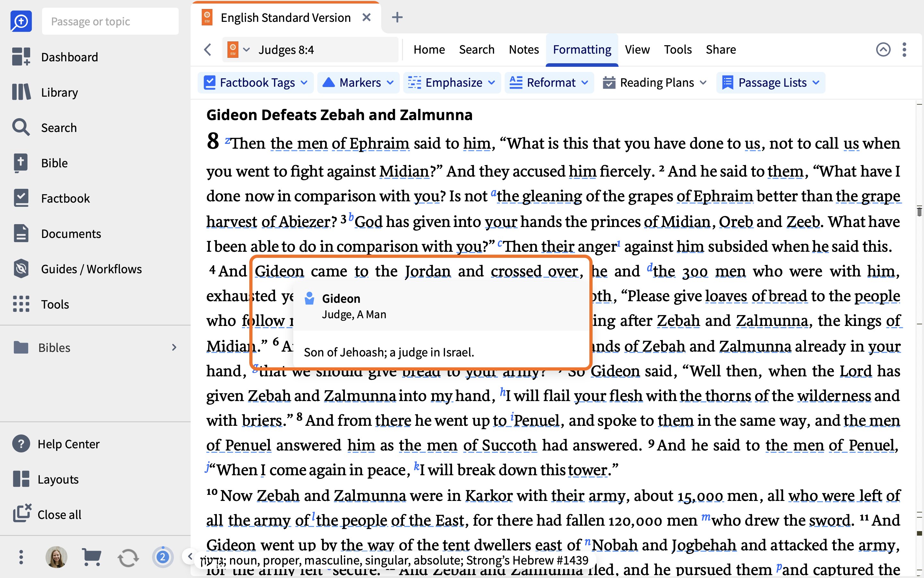Viewport: 924px width, 578px height.
Task: Open the Library books icon
Action: tap(21, 92)
